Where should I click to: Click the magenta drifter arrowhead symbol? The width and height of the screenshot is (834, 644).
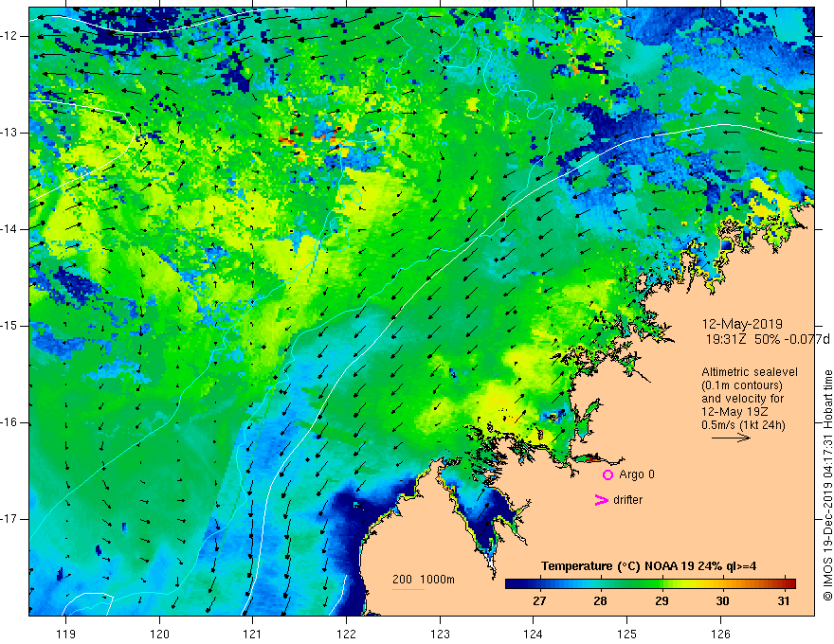[x=601, y=500]
